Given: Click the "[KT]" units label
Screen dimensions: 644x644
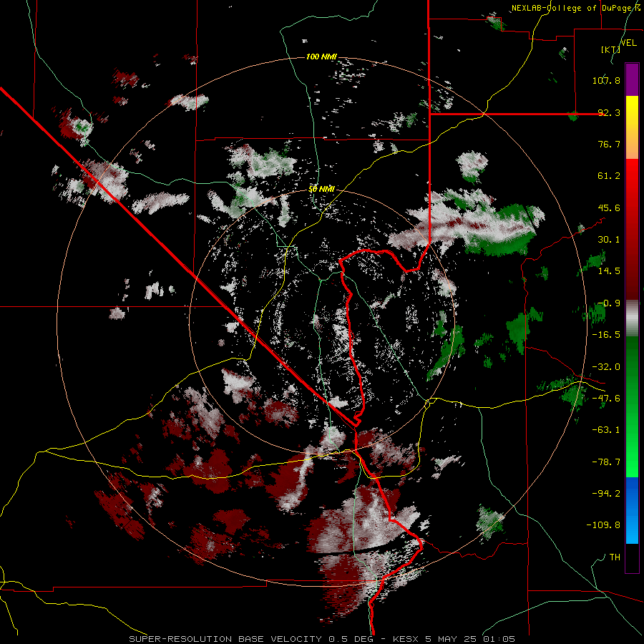Looking at the screenshot, I should 610,49.
